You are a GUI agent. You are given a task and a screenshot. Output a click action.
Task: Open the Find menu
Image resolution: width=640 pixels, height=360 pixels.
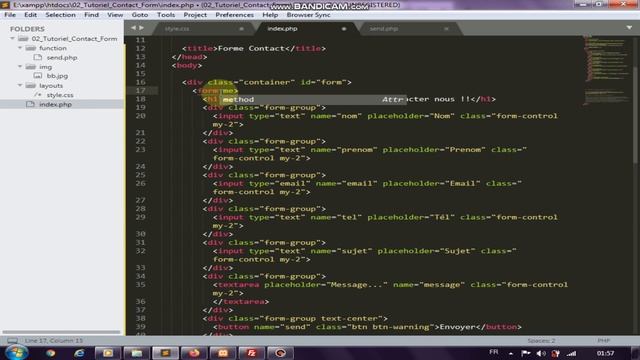(91, 15)
